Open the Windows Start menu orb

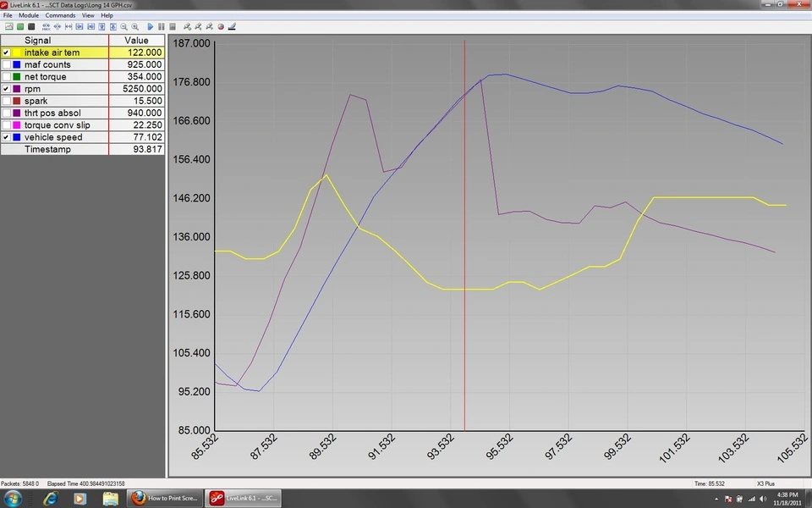point(13,499)
